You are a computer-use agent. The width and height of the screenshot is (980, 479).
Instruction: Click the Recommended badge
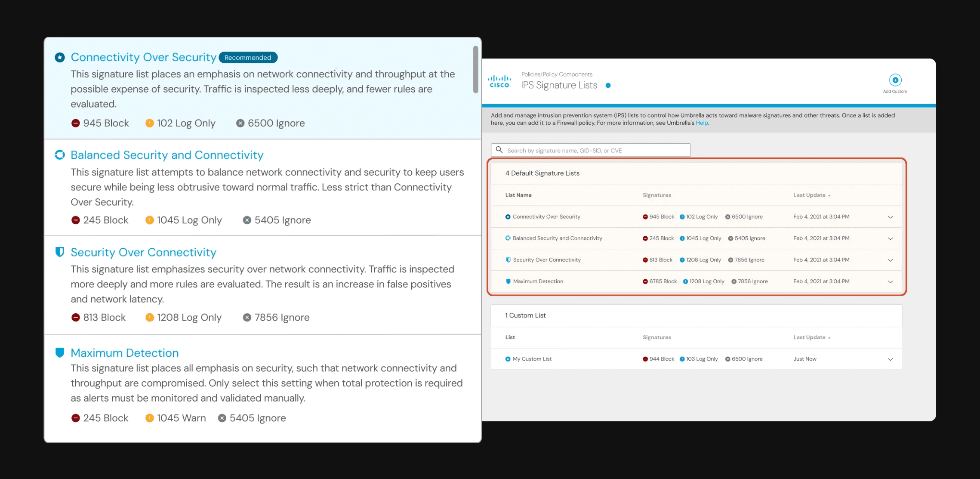click(x=248, y=58)
